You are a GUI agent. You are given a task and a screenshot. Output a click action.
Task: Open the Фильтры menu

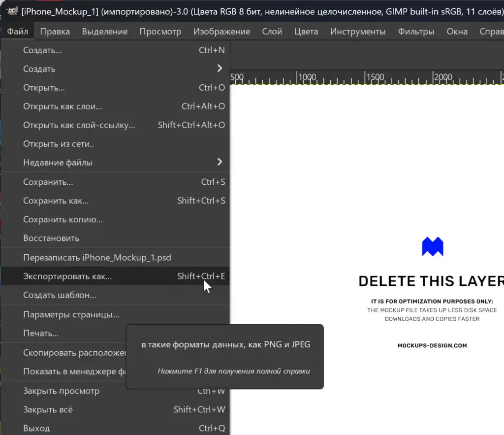pos(416,31)
